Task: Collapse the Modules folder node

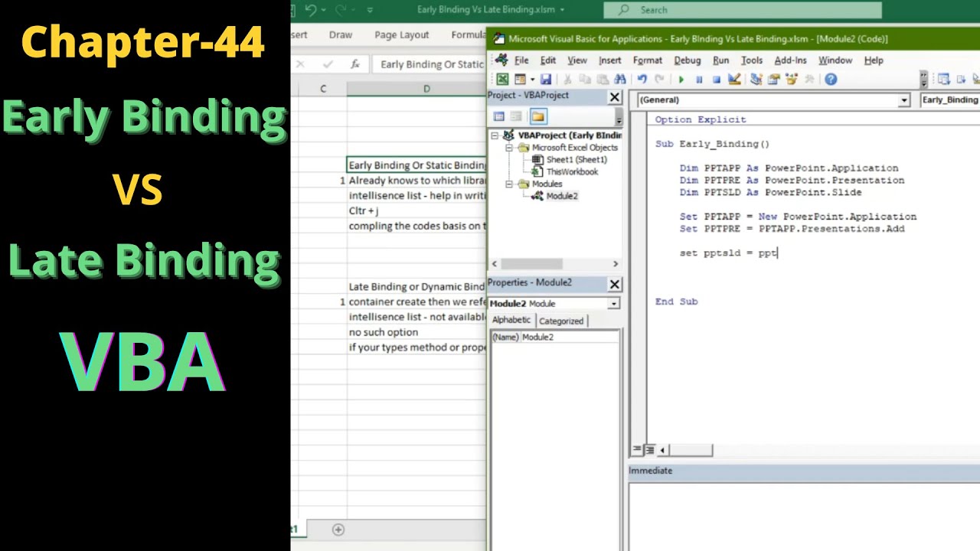Action: [508, 184]
